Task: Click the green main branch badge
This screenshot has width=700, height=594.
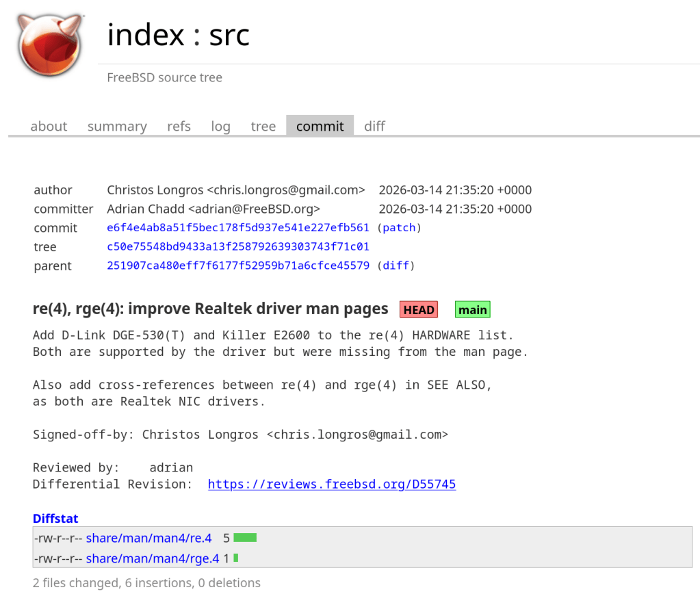Action: (x=472, y=310)
